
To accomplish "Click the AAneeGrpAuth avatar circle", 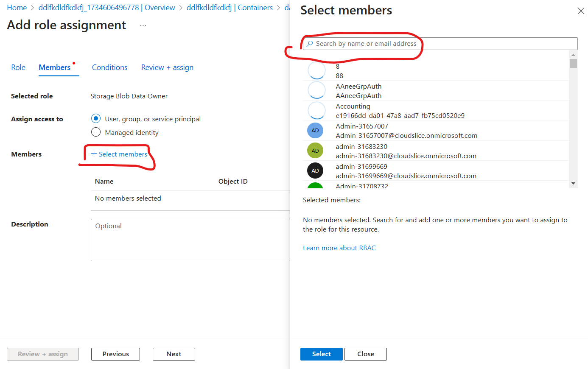I will pos(316,90).
